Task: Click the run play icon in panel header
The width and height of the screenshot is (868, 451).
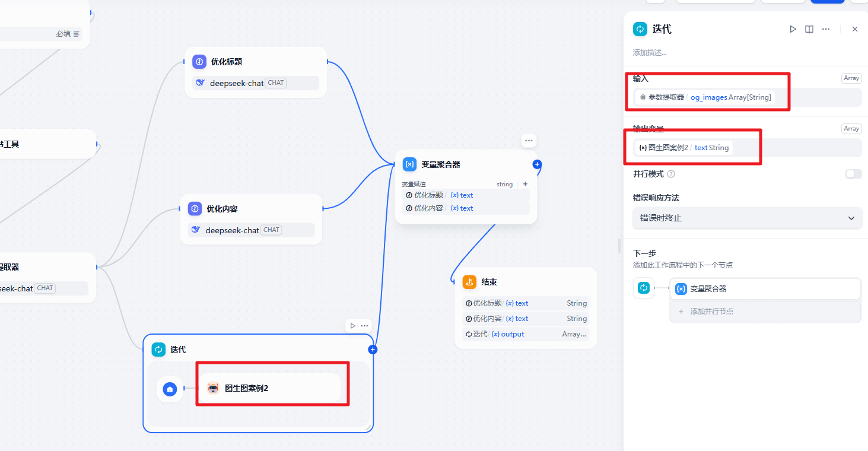Action: tap(793, 29)
